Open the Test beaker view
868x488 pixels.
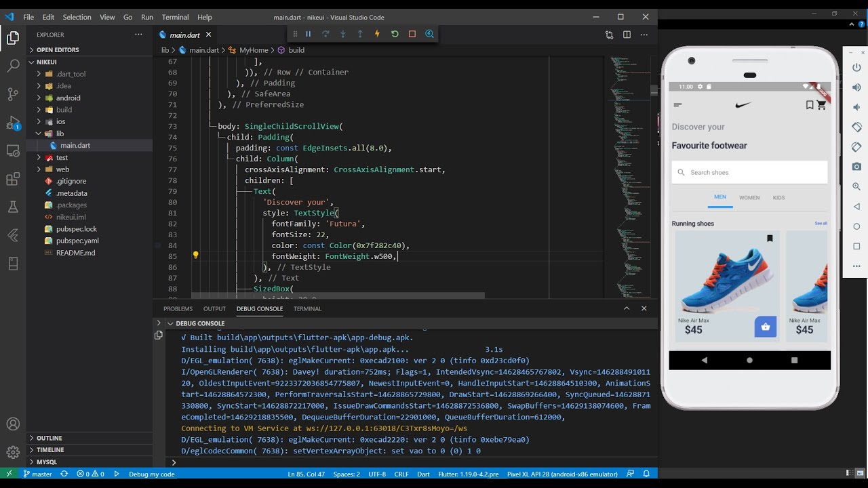13,207
